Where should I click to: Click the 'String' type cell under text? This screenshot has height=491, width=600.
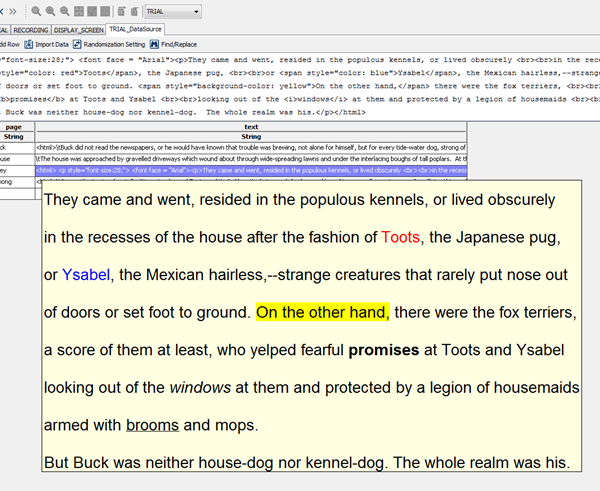pyautogui.click(x=251, y=137)
